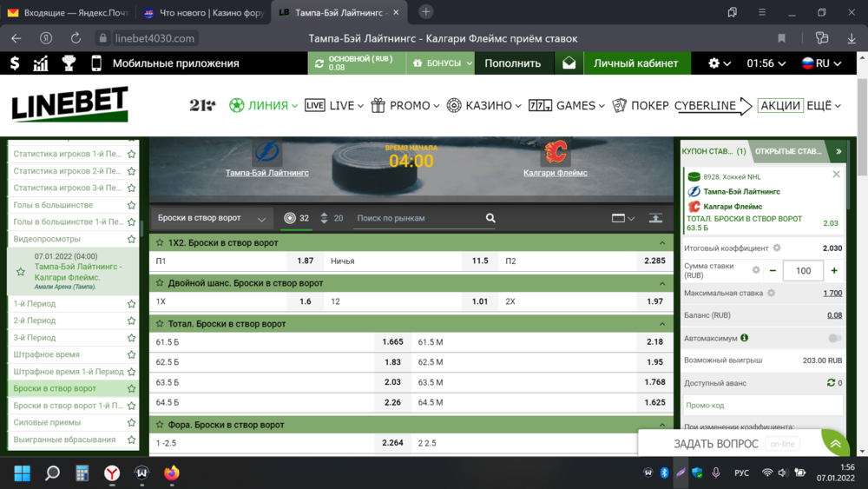The height and width of the screenshot is (489, 868).
Task: Refresh the main account balance icon
Action: [x=319, y=63]
